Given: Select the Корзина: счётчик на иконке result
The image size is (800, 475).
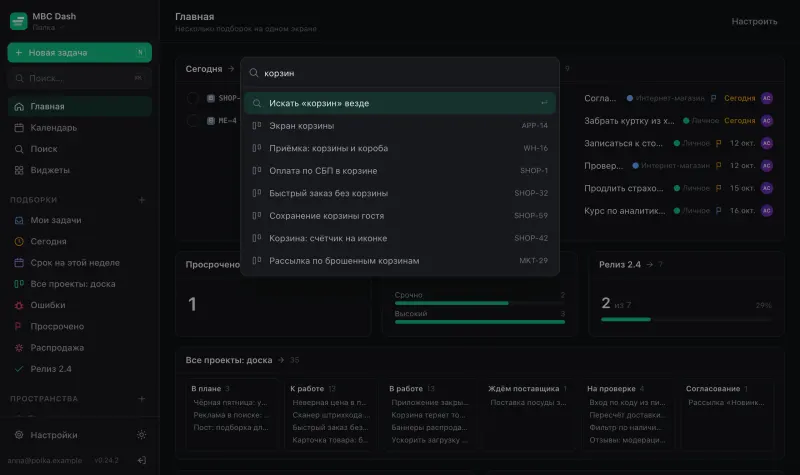Looking at the screenshot, I should pos(399,238).
